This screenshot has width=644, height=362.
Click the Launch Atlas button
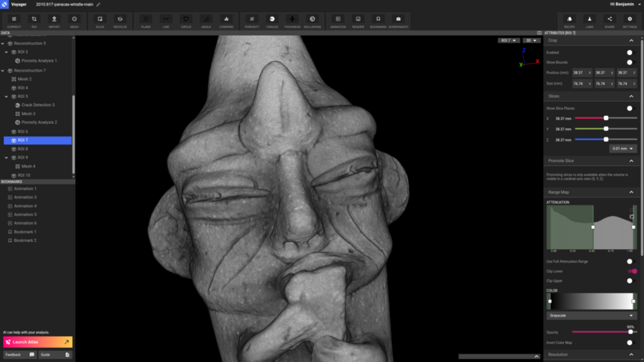38,342
